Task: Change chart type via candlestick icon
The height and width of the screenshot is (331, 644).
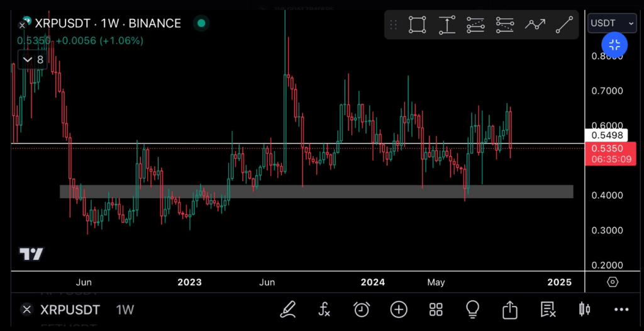Action: (x=584, y=309)
